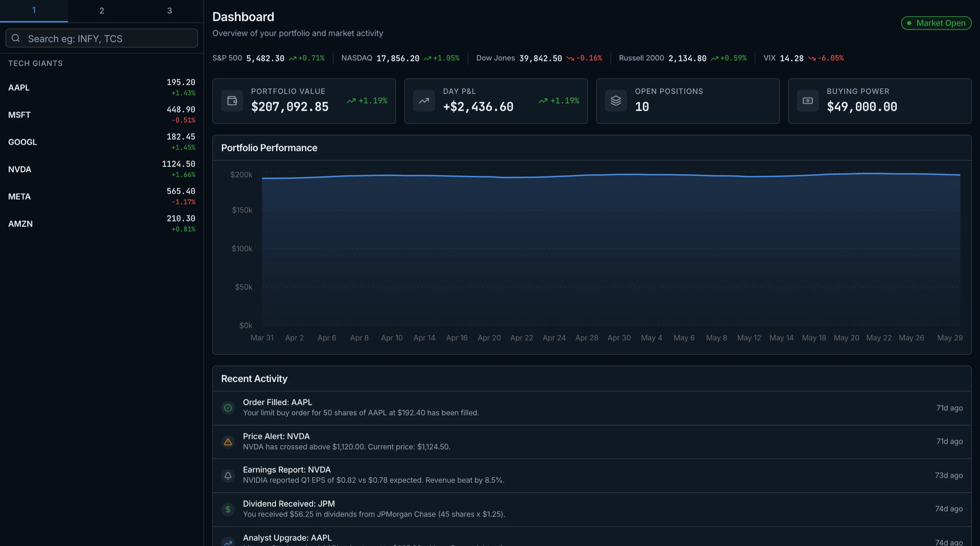
Task: Switch to watchlist tab 3
Action: [x=170, y=11]
